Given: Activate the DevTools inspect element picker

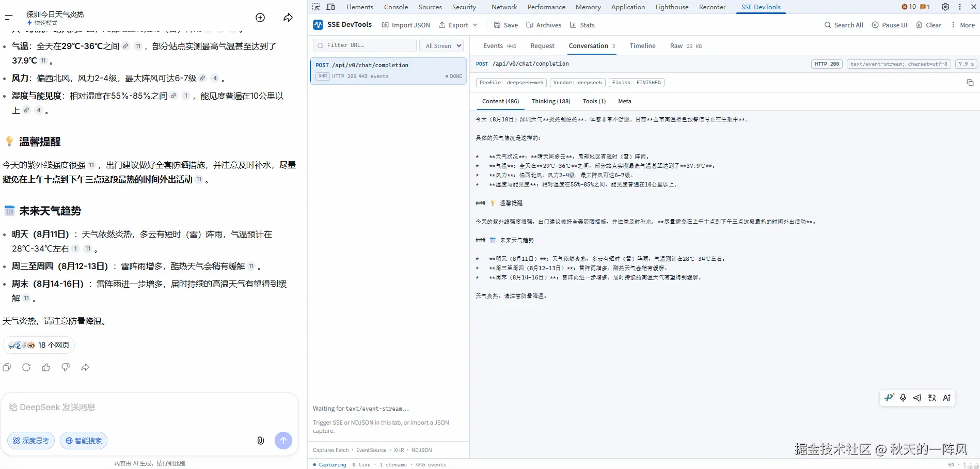Looking at the screenshot, I should (316, 7).
